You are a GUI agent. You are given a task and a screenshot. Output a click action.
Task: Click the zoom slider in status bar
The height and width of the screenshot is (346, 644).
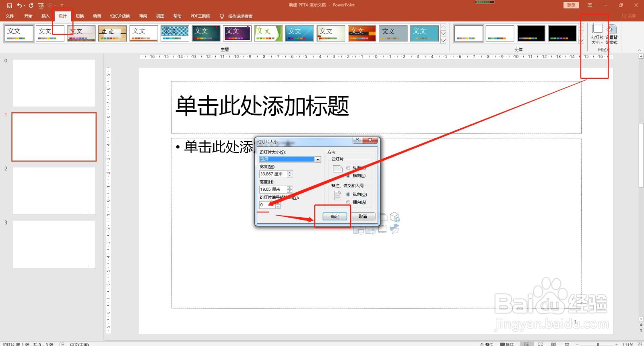(x=598, y=344)
